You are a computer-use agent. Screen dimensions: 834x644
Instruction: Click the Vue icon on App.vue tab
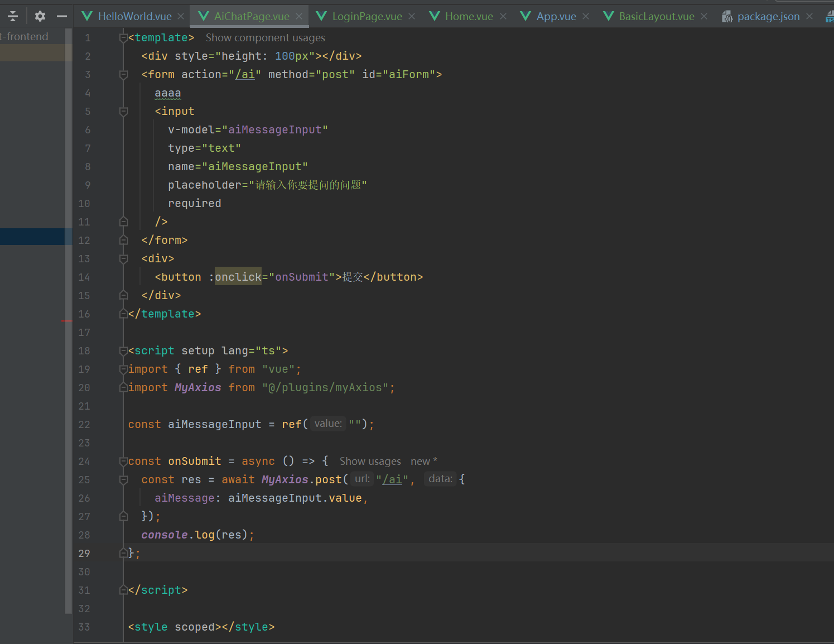(x=526, y=16)
